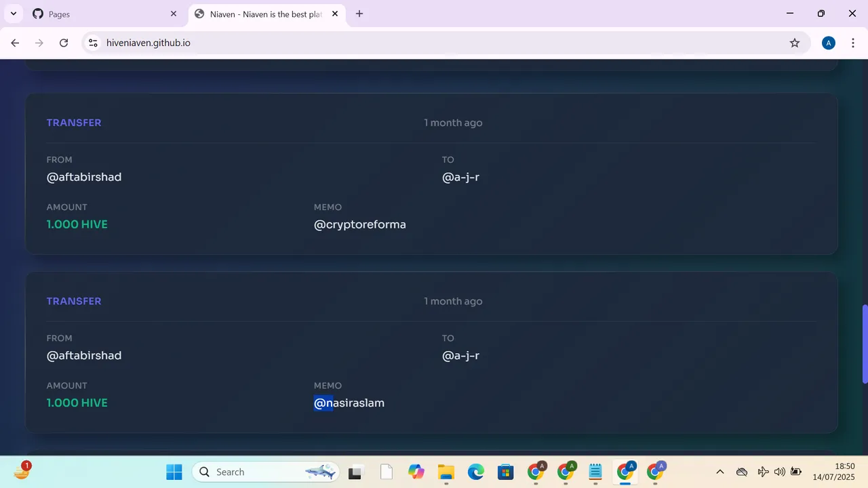Click the battery status tray icon

(796, 472)
